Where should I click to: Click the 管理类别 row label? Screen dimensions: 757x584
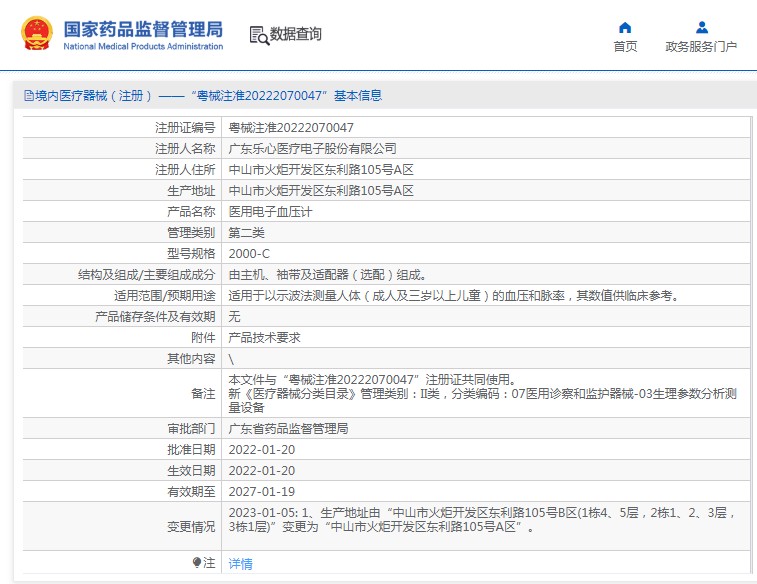(191, 233)
